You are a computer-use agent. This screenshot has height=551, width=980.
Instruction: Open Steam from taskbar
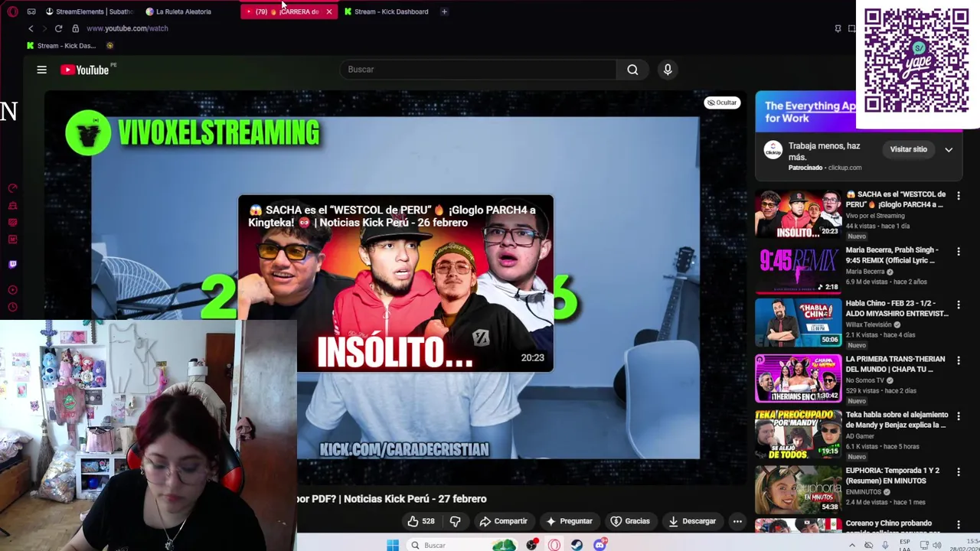[577, 545]
